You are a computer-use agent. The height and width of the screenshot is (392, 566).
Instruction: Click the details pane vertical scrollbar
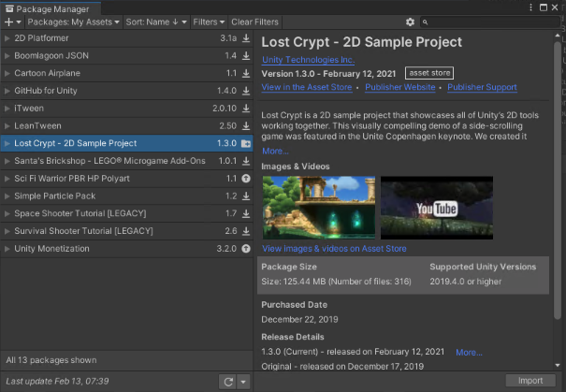[558, 180]
